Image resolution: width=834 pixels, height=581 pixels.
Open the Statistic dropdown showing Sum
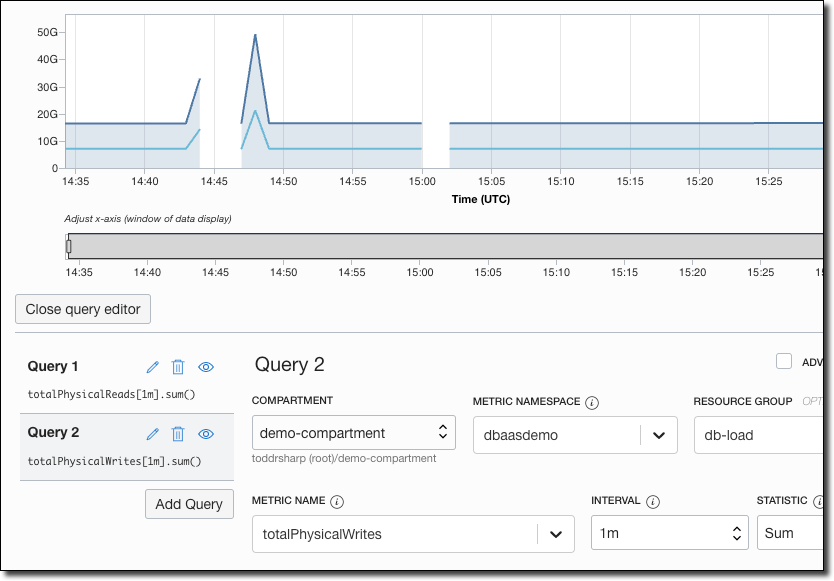pyautogui.click(x=790, y=533)
